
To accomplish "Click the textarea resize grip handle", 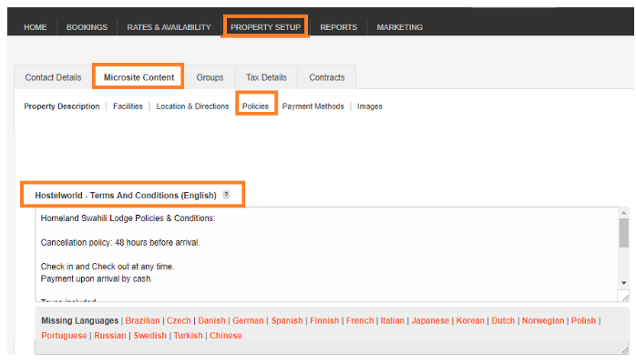I will 623,296.
